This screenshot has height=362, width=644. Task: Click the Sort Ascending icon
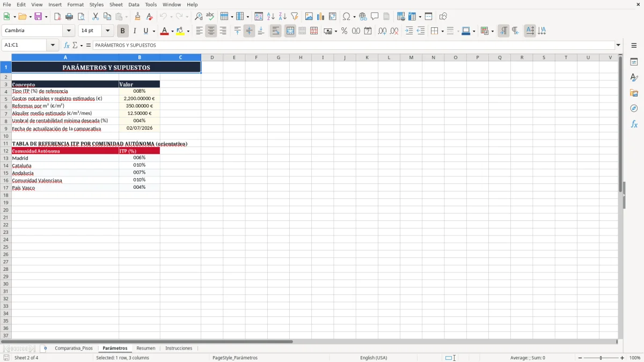(270, 17)
